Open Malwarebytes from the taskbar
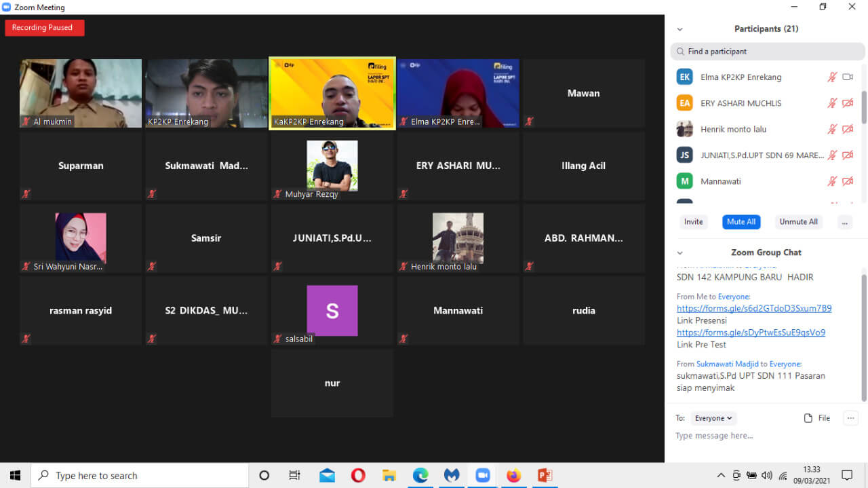Viewport: 868px width, 488px height. (x=452, y=475)
